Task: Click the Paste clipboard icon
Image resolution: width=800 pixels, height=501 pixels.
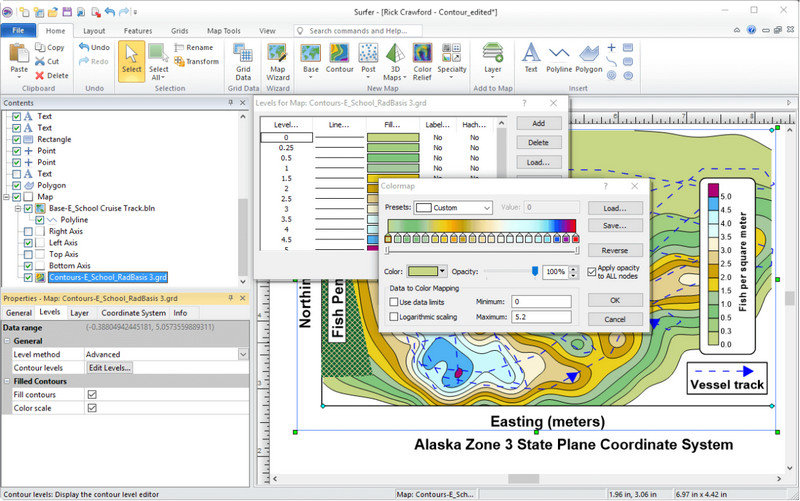Action: click(19, 58)
